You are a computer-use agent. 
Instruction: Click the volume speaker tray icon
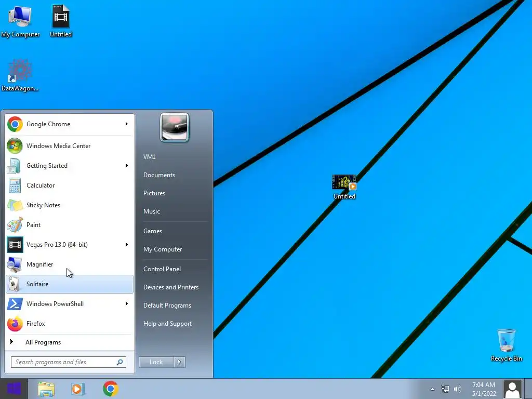(457, 389)
